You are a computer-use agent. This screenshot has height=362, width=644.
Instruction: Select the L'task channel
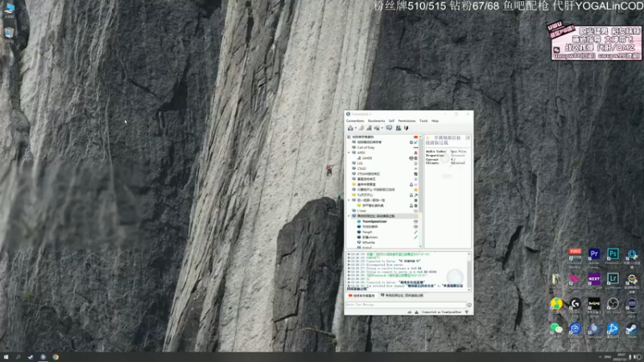tap(361, 211)
